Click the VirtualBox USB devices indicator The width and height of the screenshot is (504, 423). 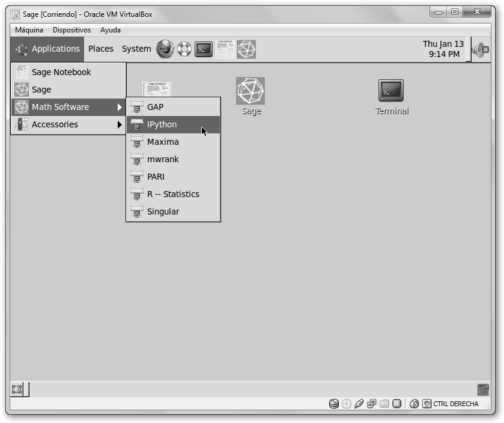click(359, 404)
